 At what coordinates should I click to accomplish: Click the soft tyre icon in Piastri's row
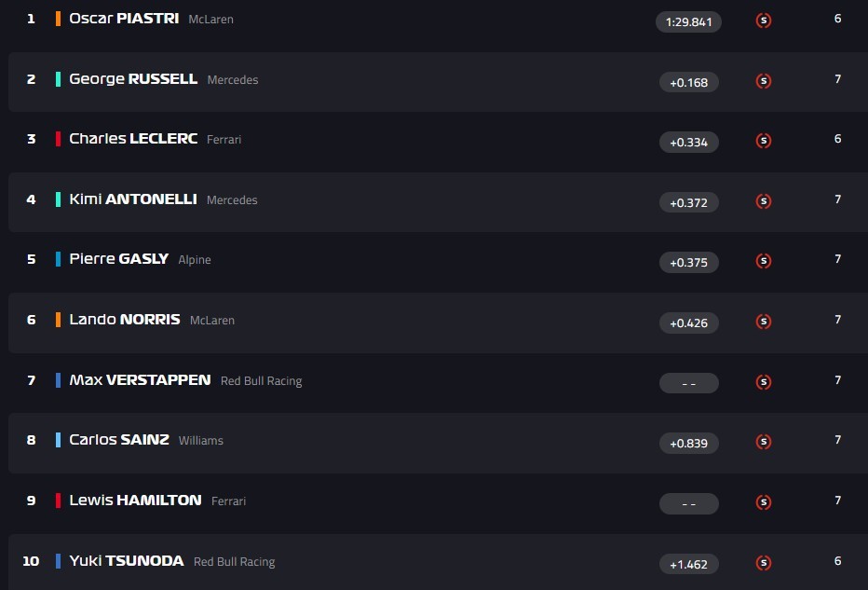coord(764,21)
